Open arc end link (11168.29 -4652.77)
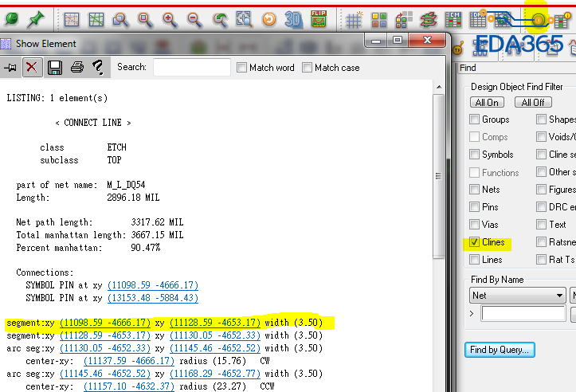The width and height of the screenshot is (576, 392). click(215, 374)
